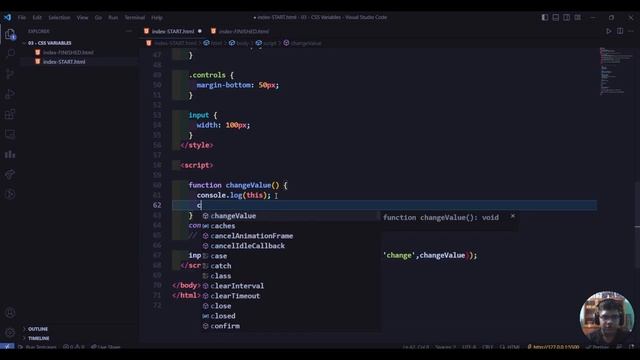Image resolution: width=640 pixels, height=360 pixels.
Task: Open editor More Actions ellipsis
Action: pyautogui.click(x=631, y=31)
